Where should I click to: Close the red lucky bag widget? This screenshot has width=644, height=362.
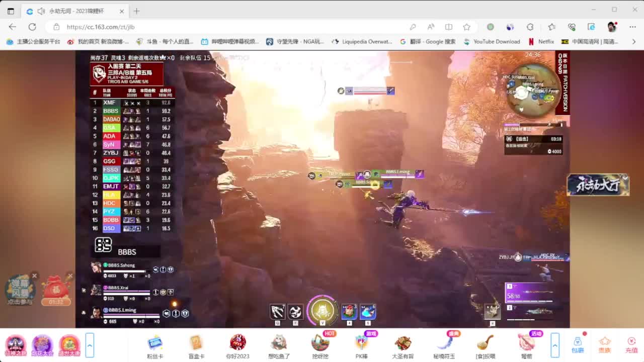tap(69, 276)
